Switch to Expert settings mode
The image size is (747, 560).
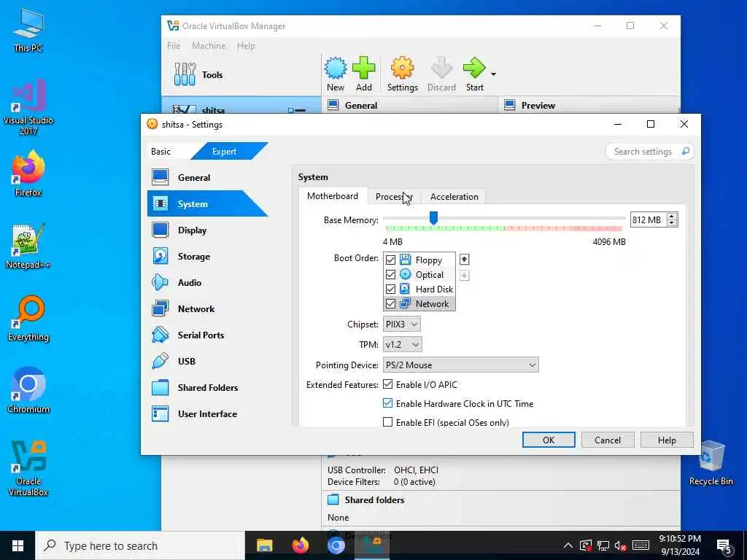pos(225,152)
